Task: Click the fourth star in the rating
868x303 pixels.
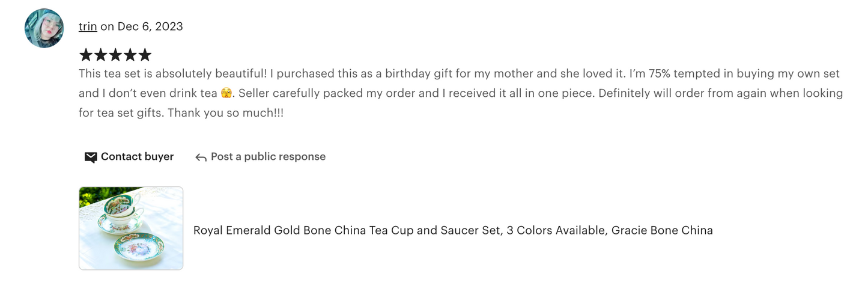Action: point(130,55)
